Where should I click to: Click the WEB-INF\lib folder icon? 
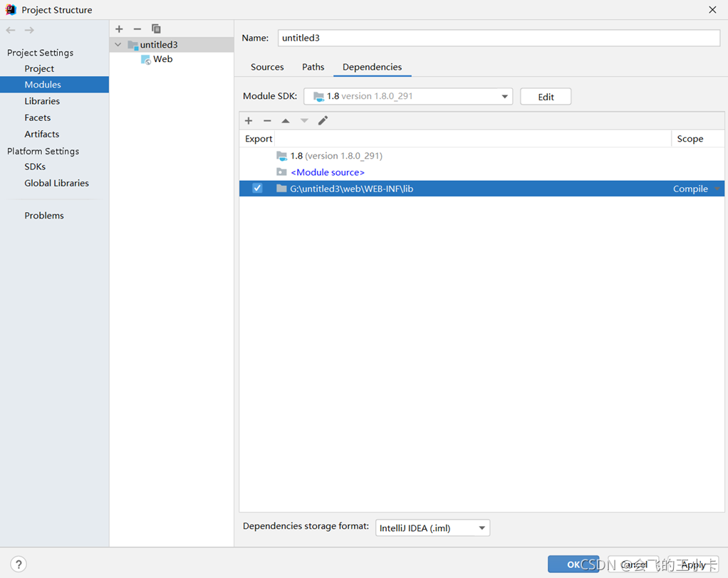click(281, 189)
